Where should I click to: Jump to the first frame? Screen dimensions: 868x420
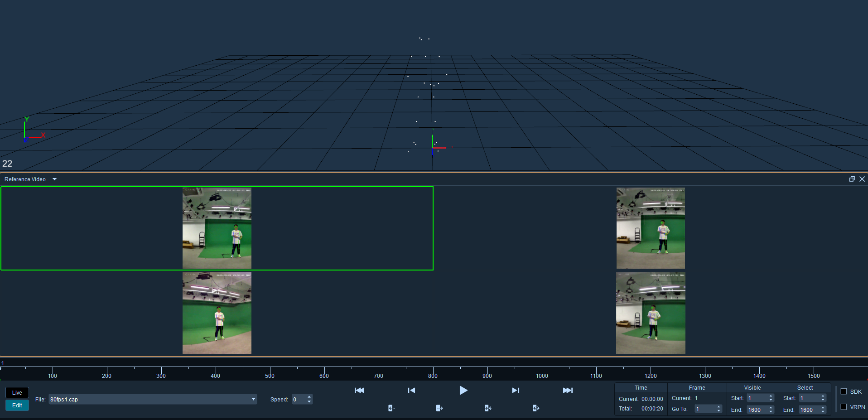[359, 390]
